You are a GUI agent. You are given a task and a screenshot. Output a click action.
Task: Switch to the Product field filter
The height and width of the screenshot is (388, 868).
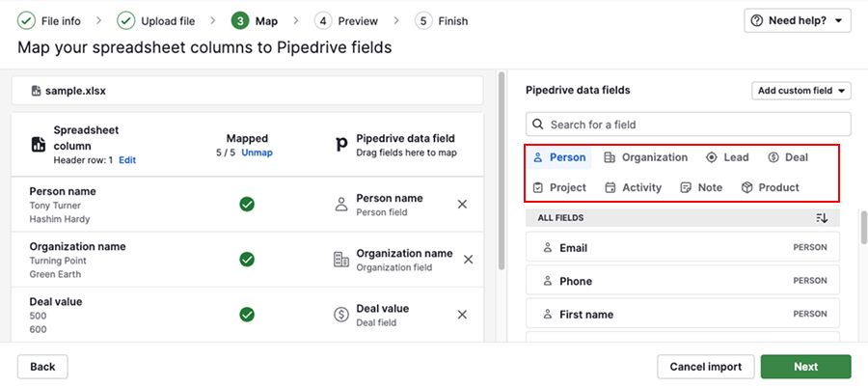coord(770,187)
